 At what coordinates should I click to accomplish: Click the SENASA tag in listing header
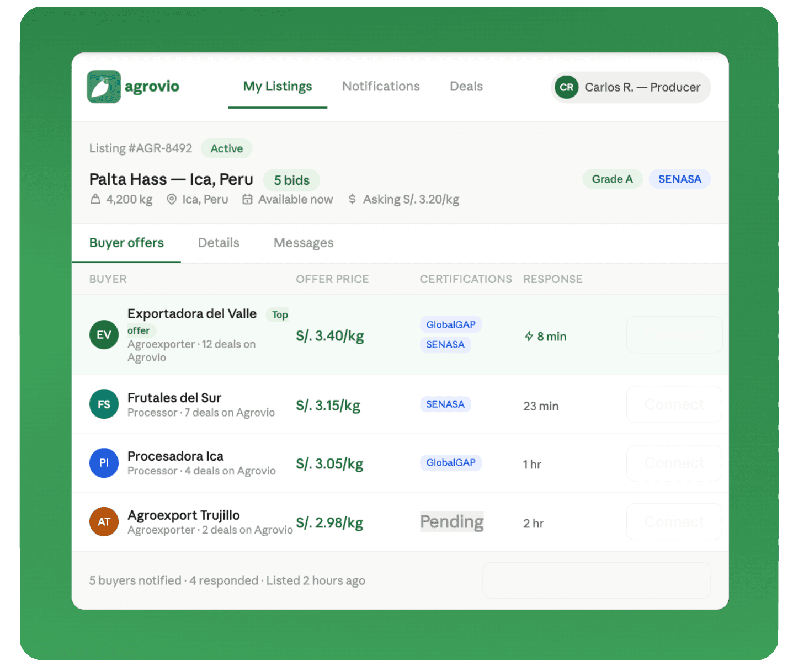pyautogui.click(x=679, y=179)
